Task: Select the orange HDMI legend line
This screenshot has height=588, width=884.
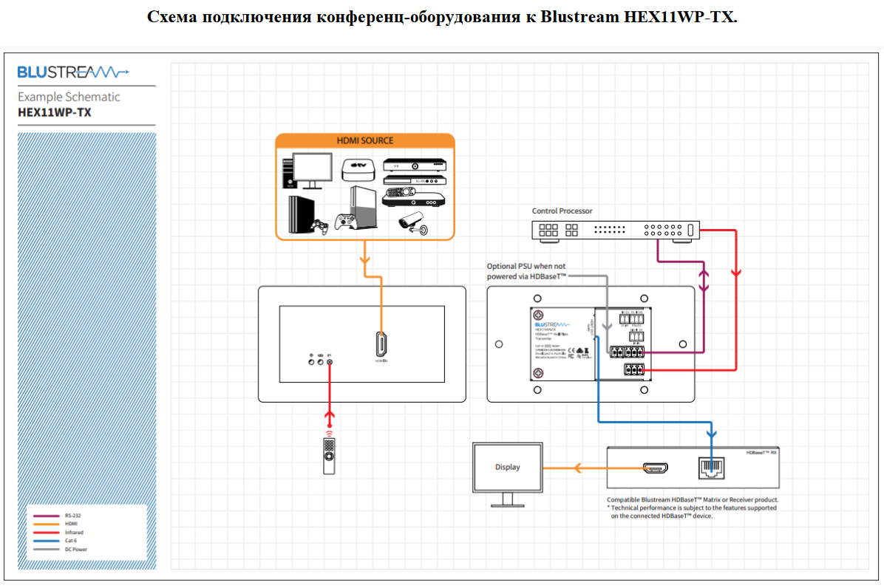Action: tap(47, 524)
